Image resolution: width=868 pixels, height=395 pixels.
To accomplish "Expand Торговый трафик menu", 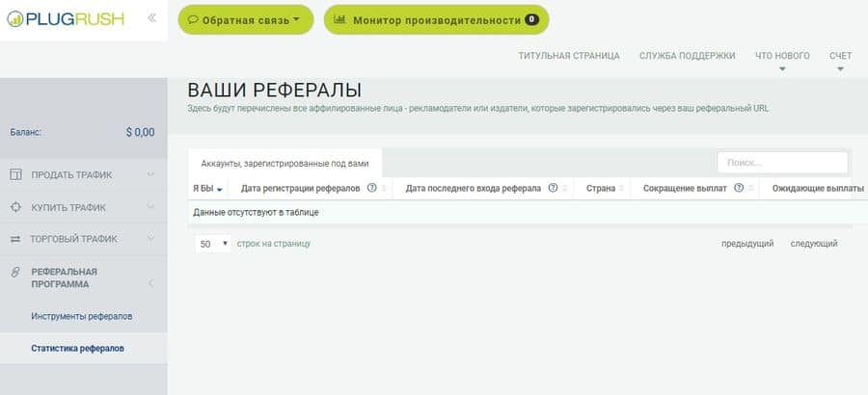I will (x=84, y=239).
